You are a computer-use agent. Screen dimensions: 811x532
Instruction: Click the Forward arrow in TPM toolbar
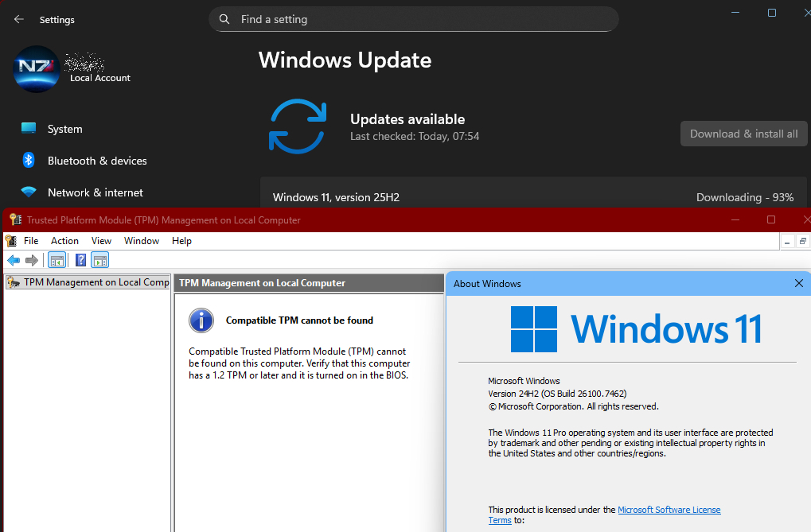[x=32, y=260]
